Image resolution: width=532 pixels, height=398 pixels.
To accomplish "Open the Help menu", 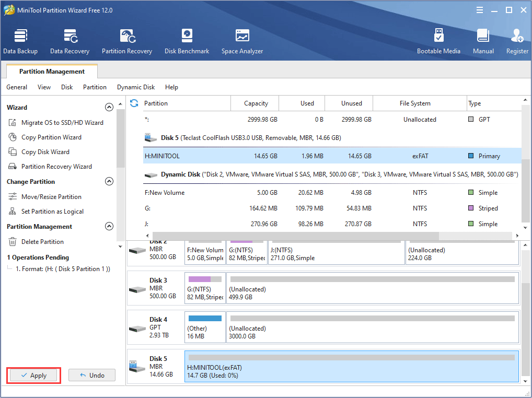I will [x=172, y=87].
